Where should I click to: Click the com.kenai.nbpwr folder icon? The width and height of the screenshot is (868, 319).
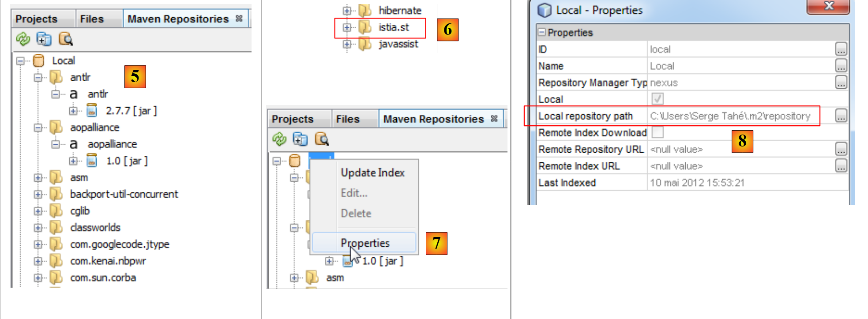(56, 261)
